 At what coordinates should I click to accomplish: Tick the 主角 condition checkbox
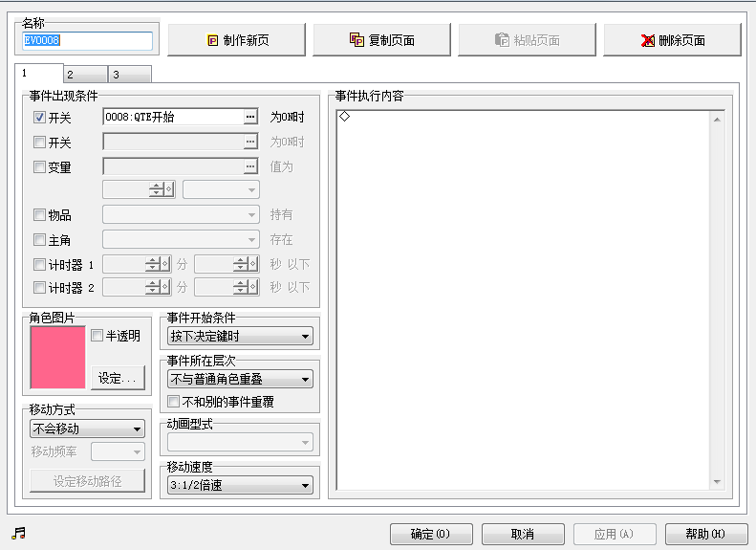[39, 239]
